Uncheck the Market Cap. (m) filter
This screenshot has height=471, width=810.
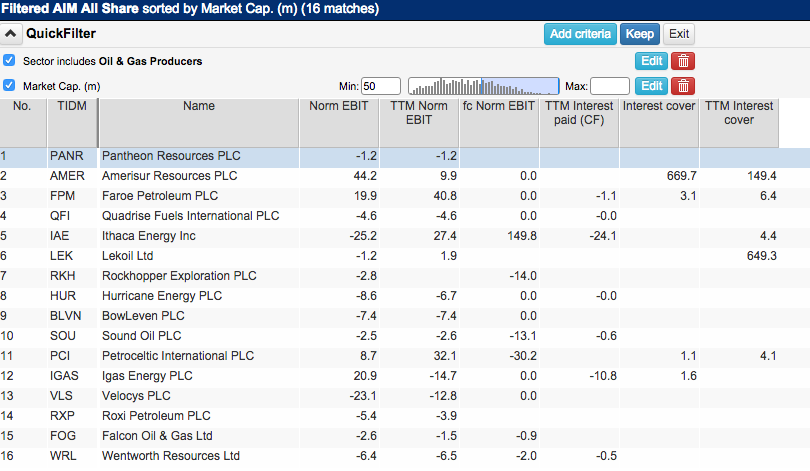[x=9, y=85]
